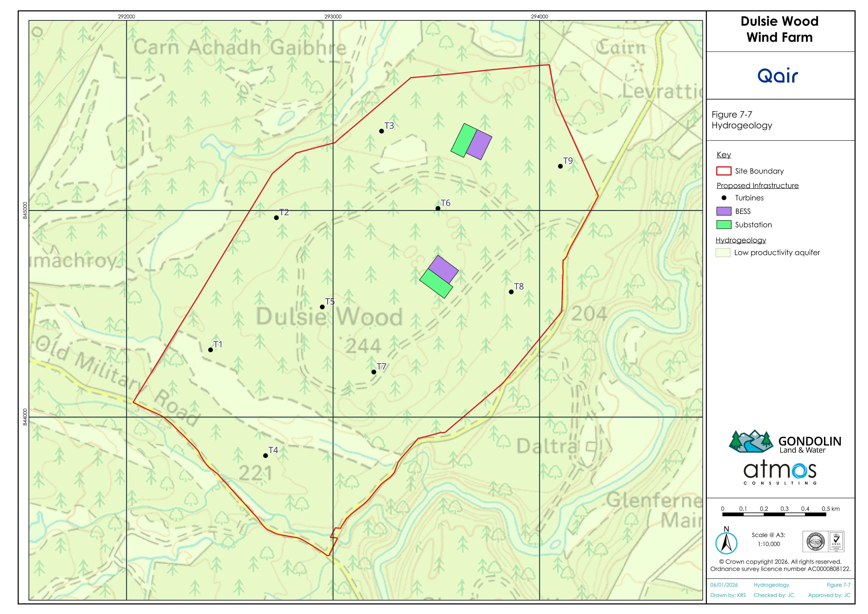Click the URS circular certification badge
The height and width of the screenshot is (614, 868).
(x=816, y=541)
